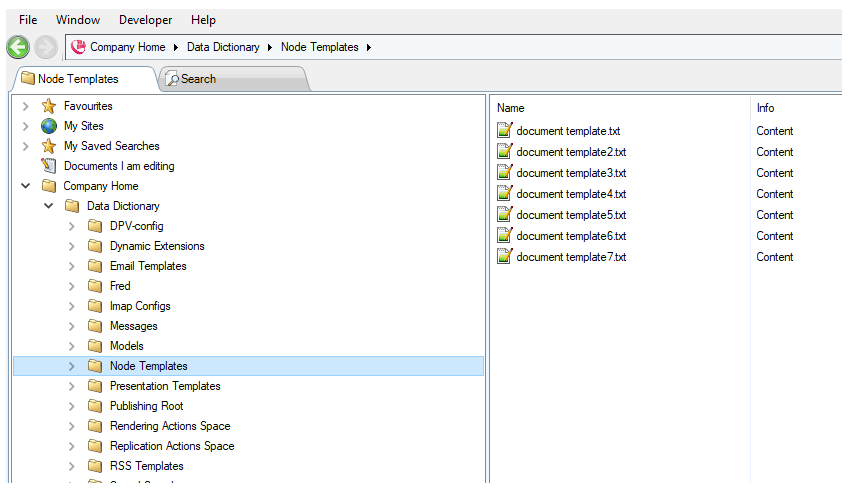Viewport: 853px width, 495px height.
Task: Click the Models folder icon
Action: 95,346
